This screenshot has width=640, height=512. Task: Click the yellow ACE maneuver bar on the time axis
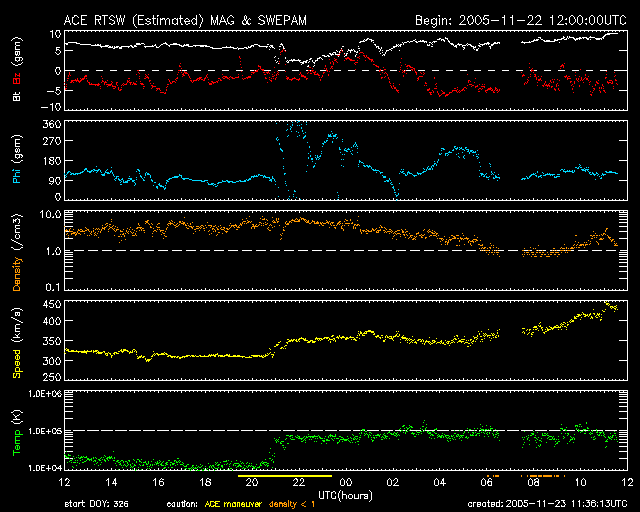click(285, 476)
